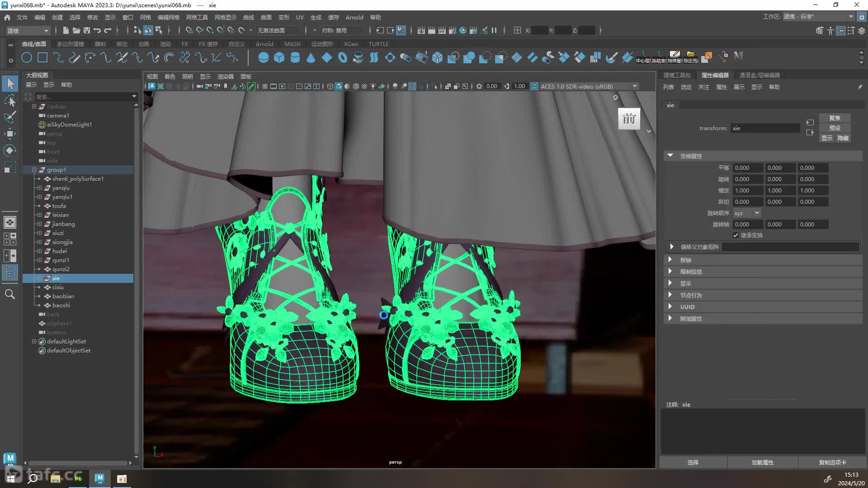Switch to the XGen shelf tab
Image resolution: width=868 pixels, height=488 pixels.
[x=351, y=44]
